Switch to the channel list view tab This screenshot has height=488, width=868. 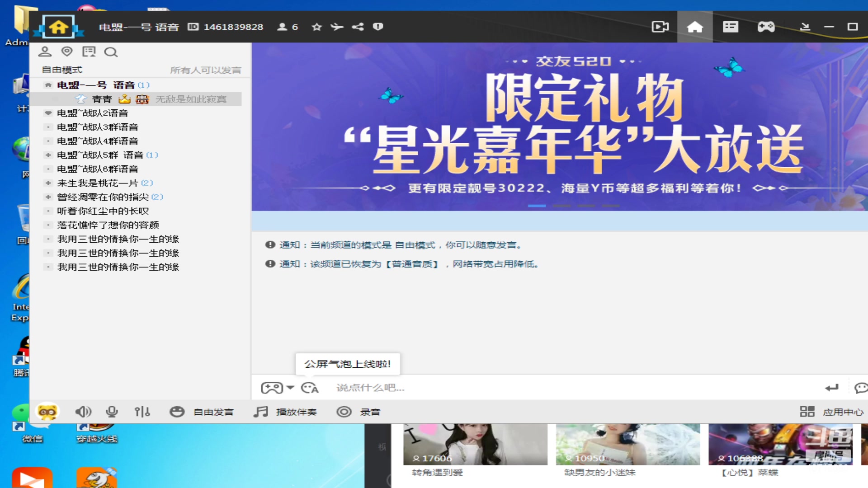point(730,27)
